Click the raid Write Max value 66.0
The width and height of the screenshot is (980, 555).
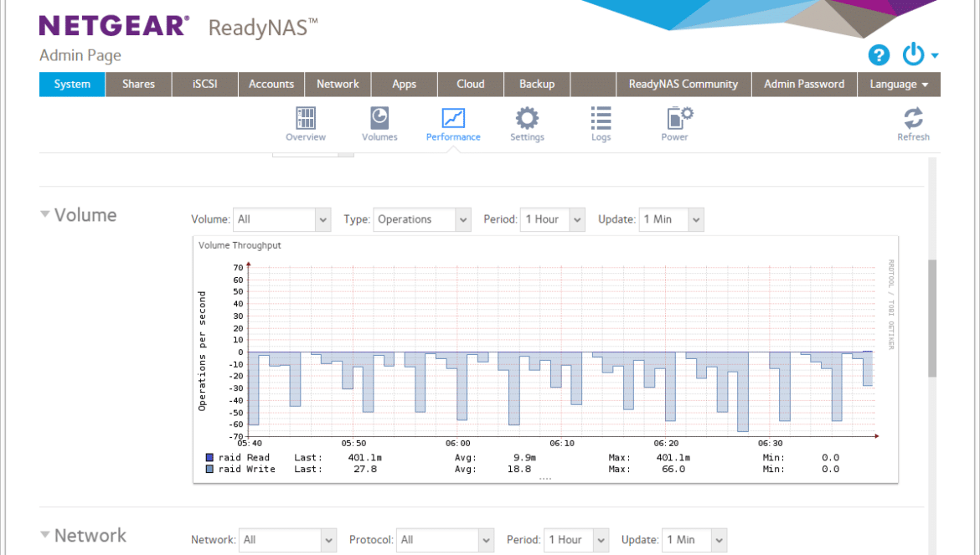(x=673, y=469)
